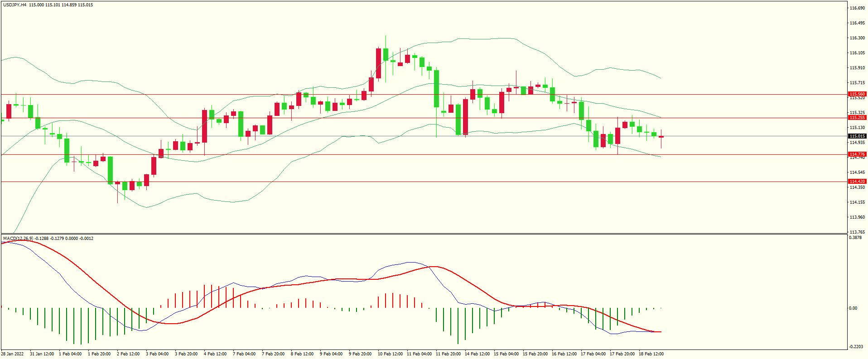
Task: Click the 2 Feb 12:00 time label
Action: [128, 354]
